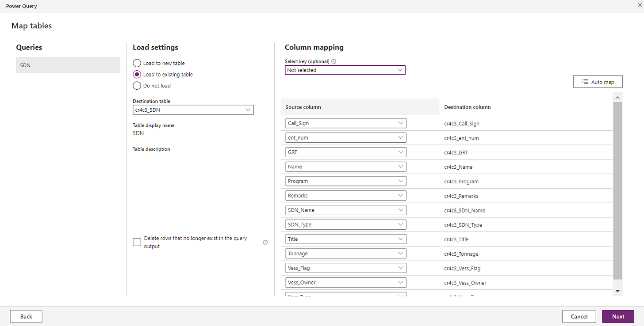
Task: Go Back to the previous step
Action: [26, 316]
